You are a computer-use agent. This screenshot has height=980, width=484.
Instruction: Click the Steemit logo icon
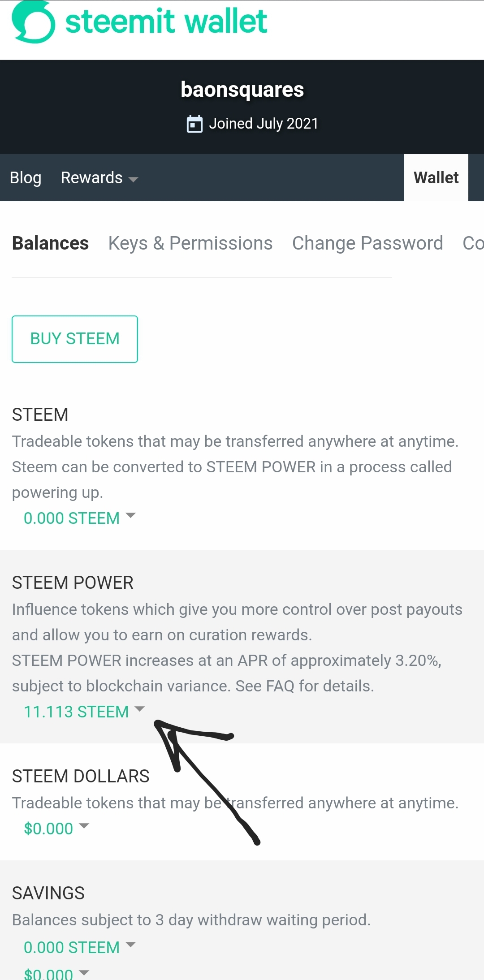(x=33, y=22)
